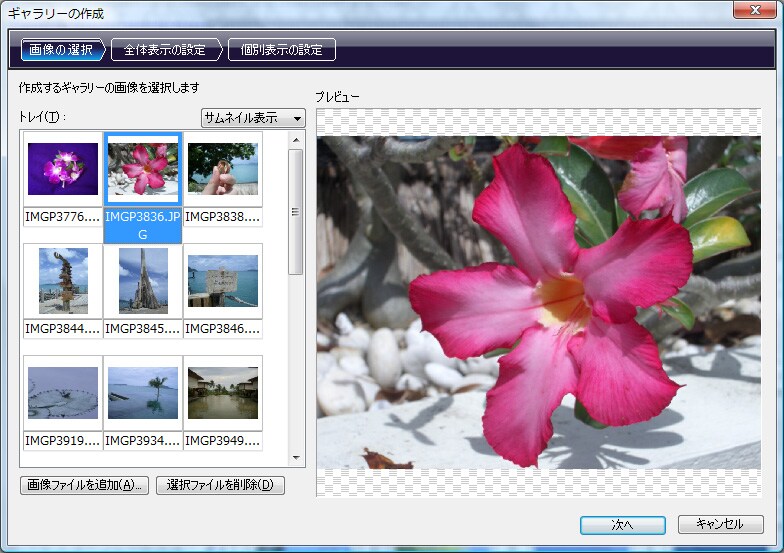Open the 個別表示の設定 step tab
This screenshot has width=784, height=553.
click(282, 50)
